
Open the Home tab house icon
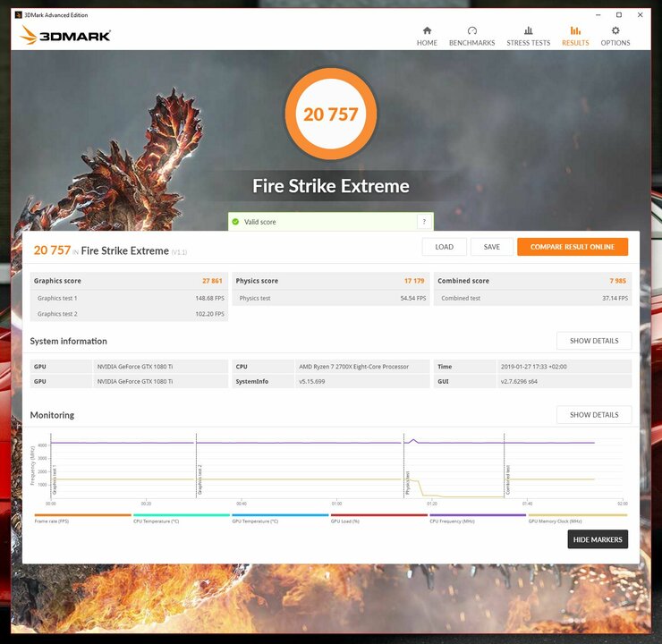[x=427, y=30]
